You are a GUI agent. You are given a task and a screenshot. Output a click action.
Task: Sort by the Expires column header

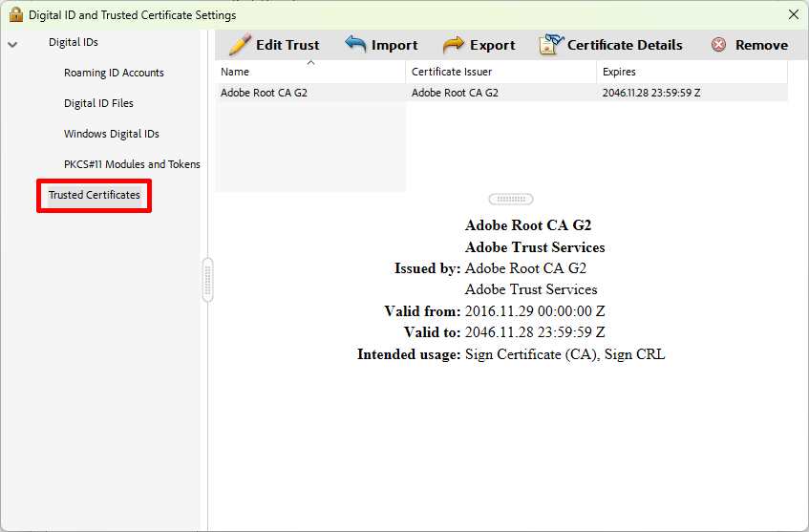pyautogui.click(x=692, y=72)
